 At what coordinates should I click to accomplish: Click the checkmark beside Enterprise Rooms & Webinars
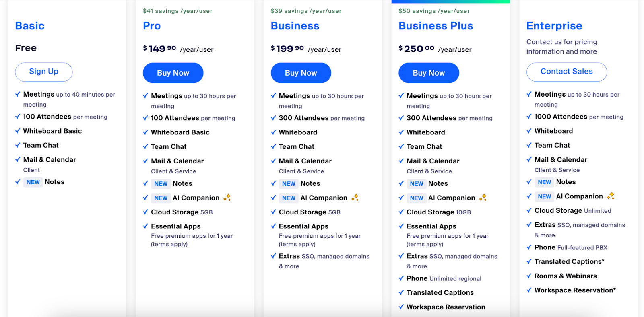tap(529, 276)
